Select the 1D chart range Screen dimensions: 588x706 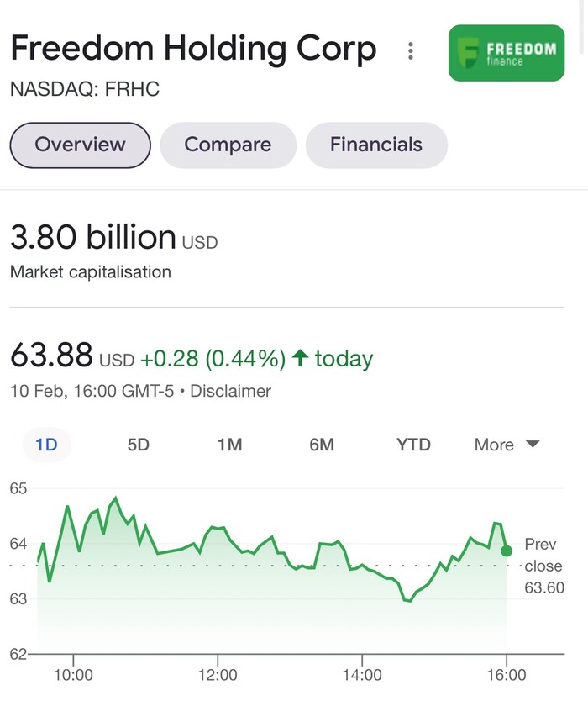click(x=46, y=445)
